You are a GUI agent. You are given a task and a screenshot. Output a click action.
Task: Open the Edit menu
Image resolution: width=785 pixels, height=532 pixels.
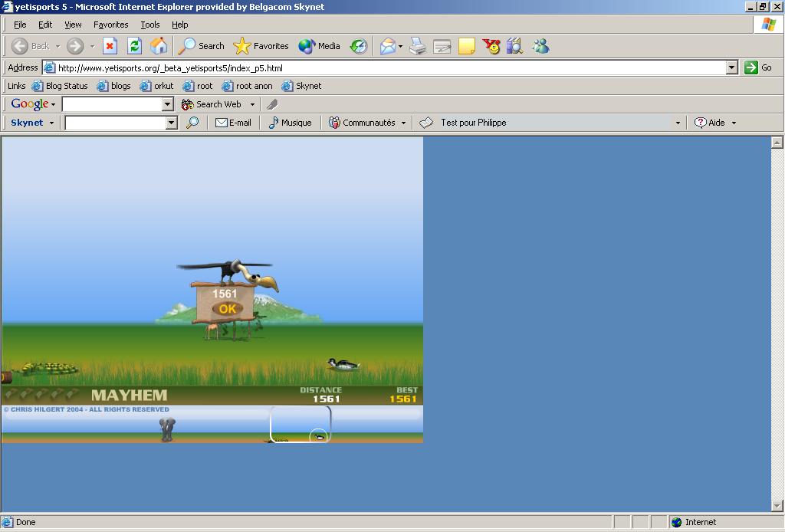45,25
